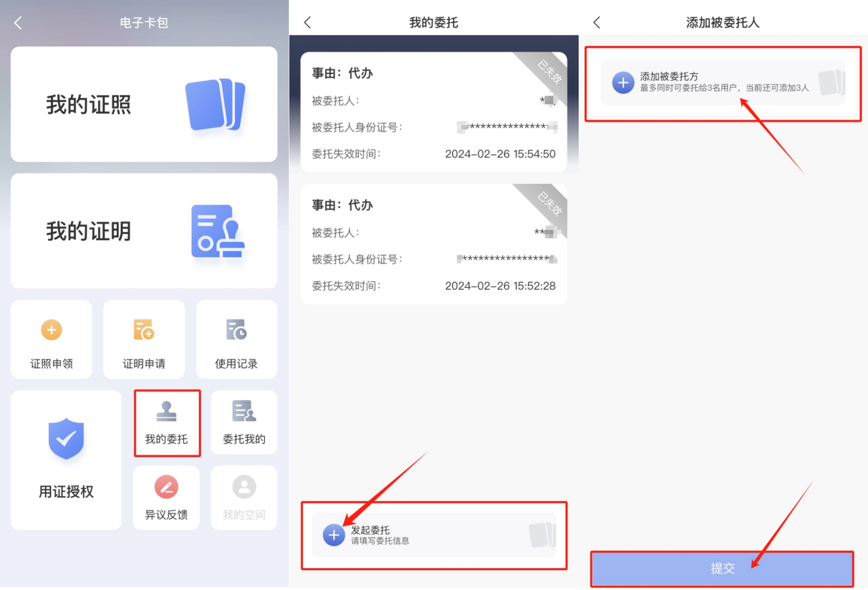Open delegation record expiring at 15:54:50

pyautogui.click(x=433, y=112)
